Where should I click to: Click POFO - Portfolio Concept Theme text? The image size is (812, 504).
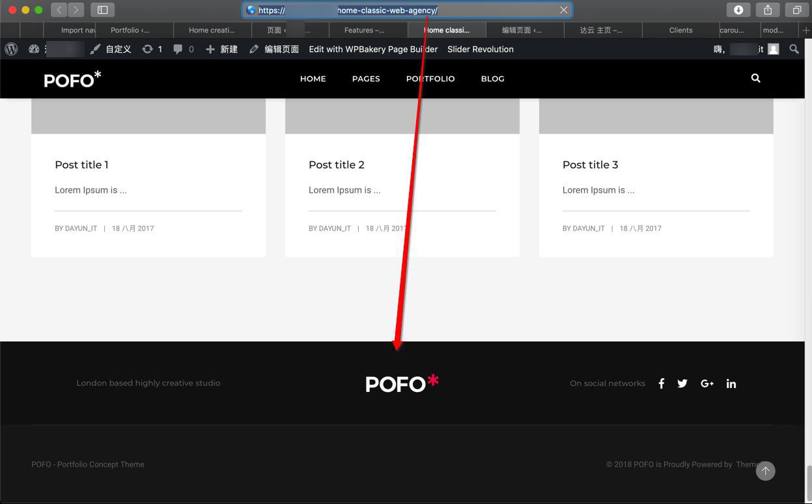click(88, 464)
